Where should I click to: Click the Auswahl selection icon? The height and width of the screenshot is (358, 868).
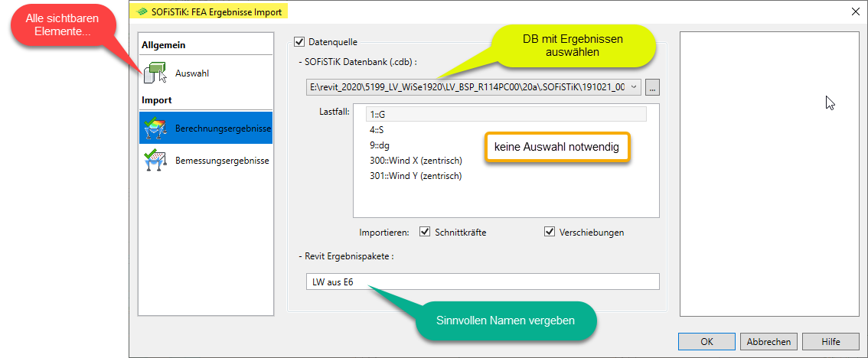155,74
